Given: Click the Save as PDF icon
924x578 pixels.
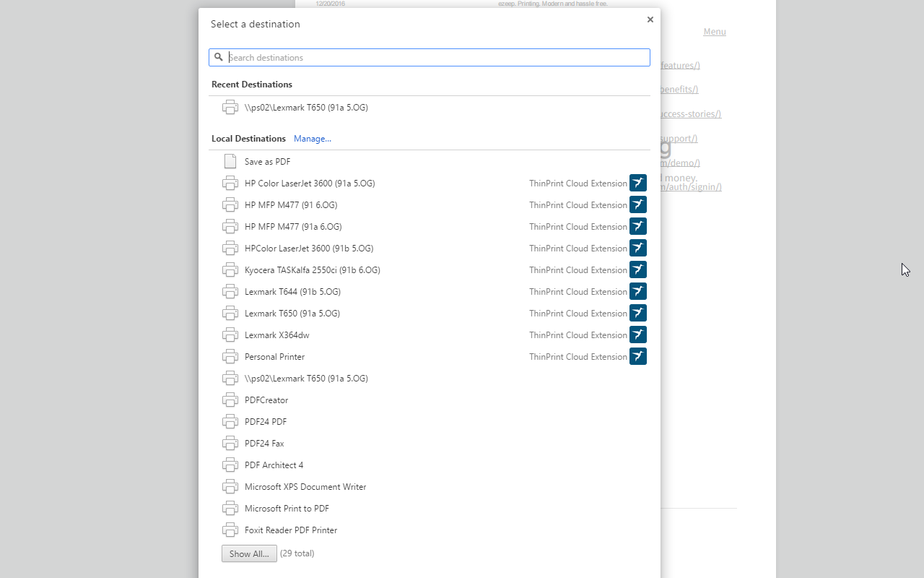Looking at the screenshot, I should click(230, 160).
